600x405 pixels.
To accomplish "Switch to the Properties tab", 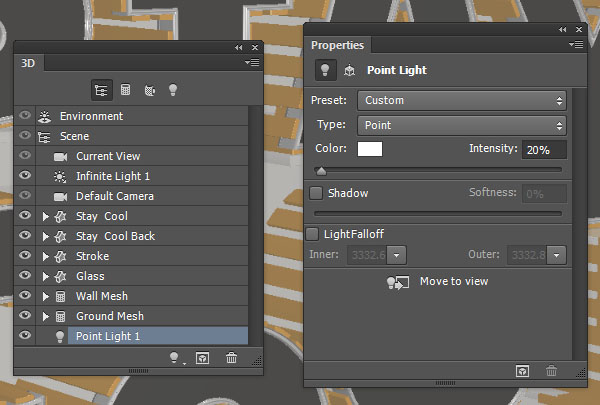I will (337, 46).
